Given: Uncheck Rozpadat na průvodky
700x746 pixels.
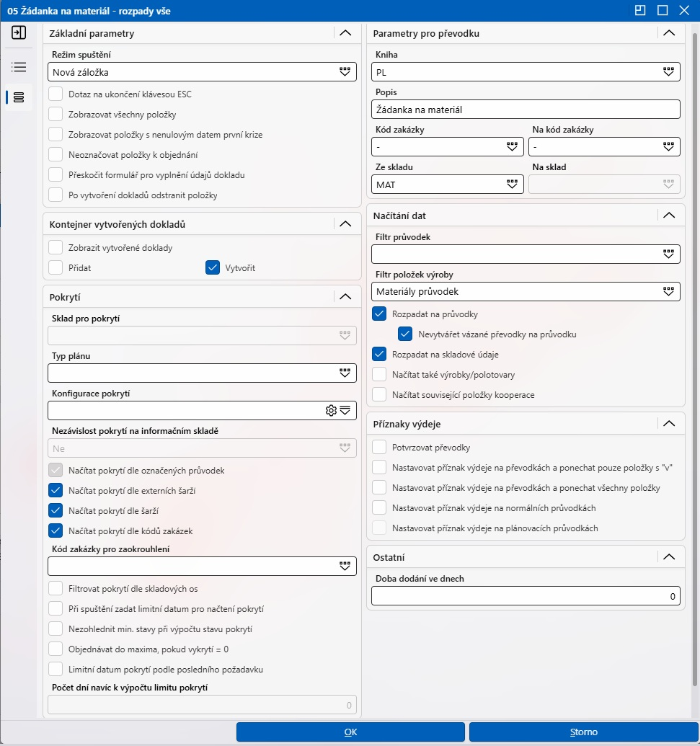Looking at the screenshot, I should [379, 314].
